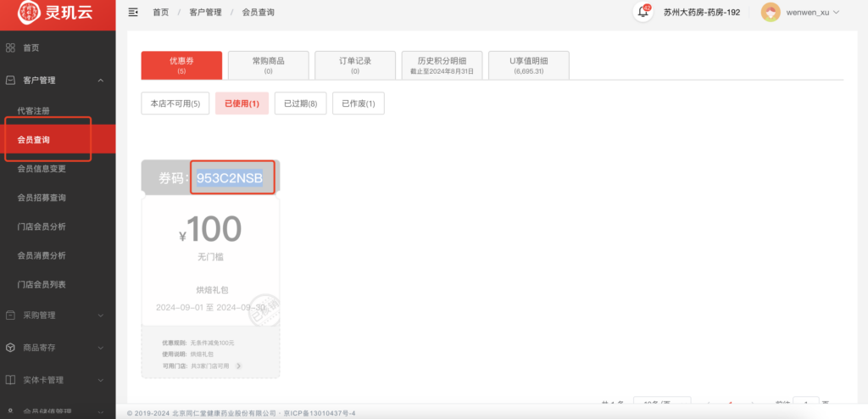This screenshot has height=419, width=868.
Task: Open the U享值明细 tab
Action: (528, 65)
